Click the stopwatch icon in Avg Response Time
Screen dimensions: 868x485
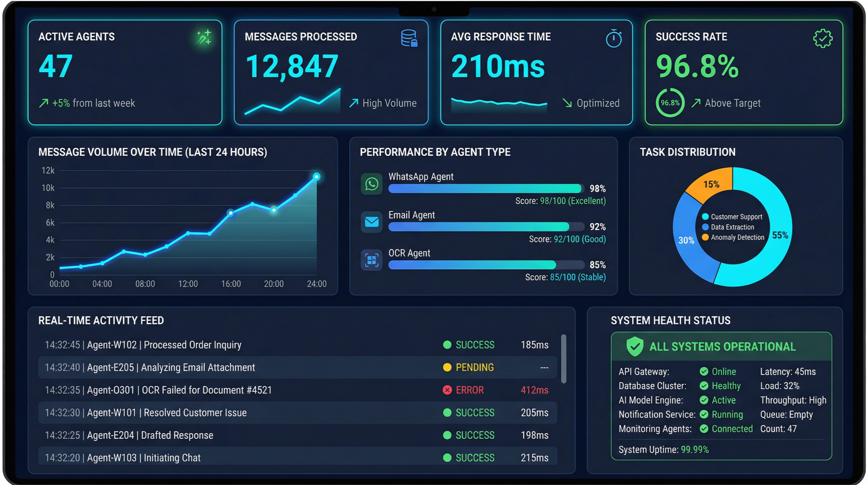pos(614,38)
